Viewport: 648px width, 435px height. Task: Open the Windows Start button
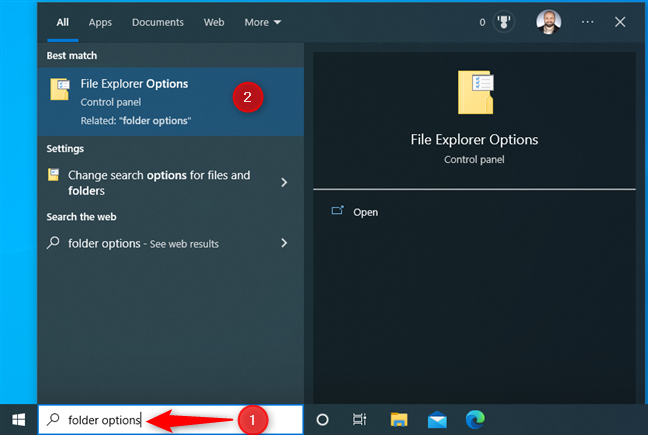pos(19,420)
